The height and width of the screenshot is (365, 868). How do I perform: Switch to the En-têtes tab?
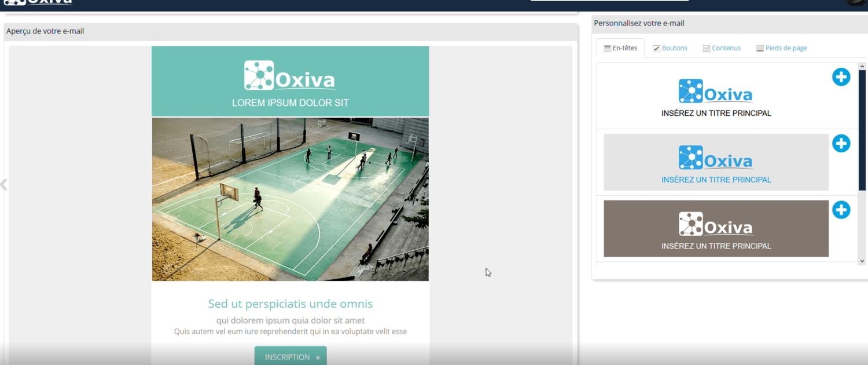click(620, 48)
